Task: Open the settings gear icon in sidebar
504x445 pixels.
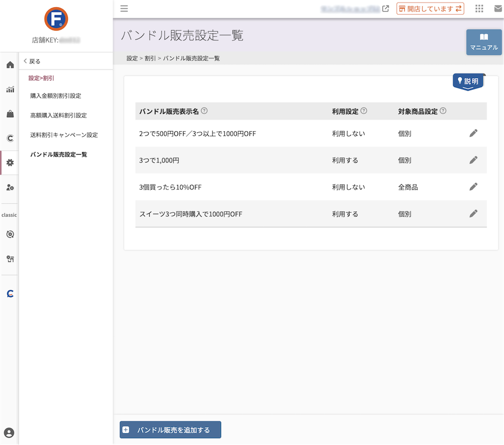Action: point(10,163)
